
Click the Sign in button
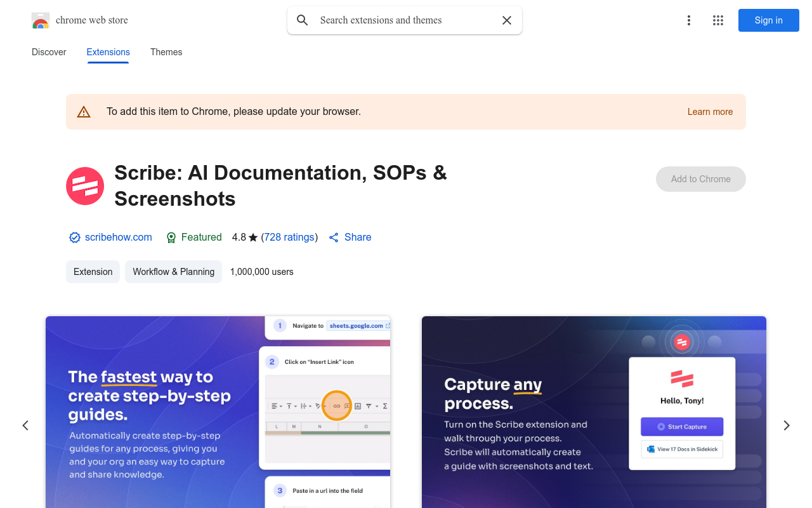pyautogui.click(x=768, y=20)
